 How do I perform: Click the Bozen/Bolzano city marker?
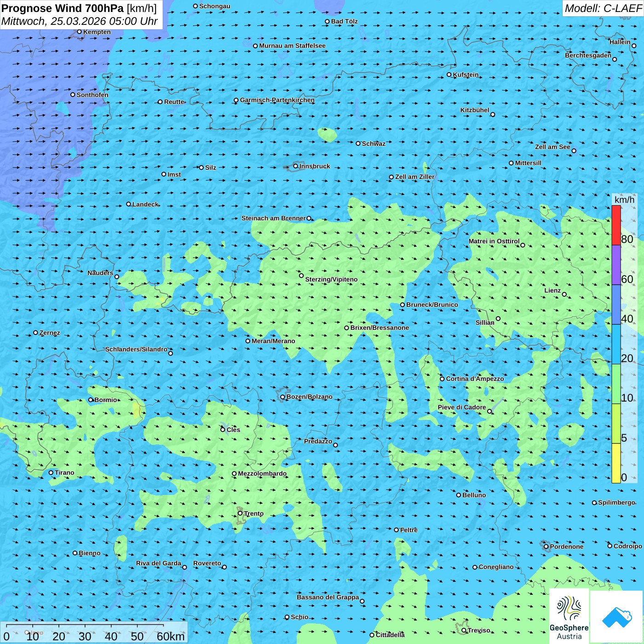click(282, 397)
